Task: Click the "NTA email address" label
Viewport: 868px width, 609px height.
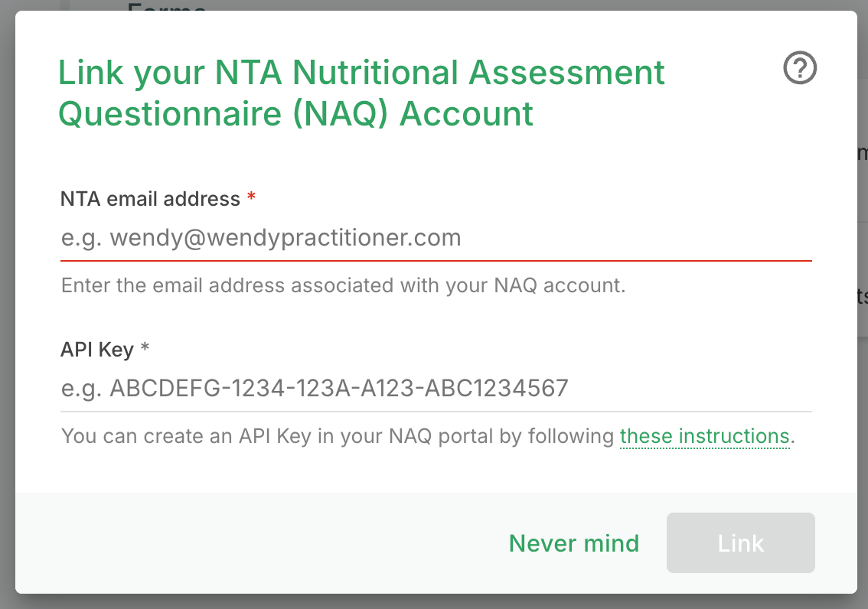Action: tap(150, 199)
